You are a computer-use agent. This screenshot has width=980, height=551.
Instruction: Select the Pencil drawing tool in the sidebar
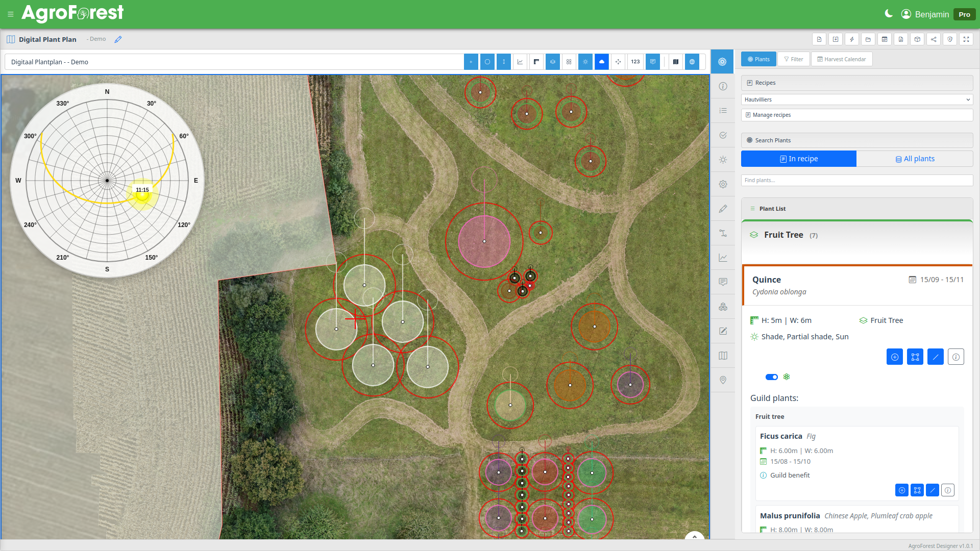723,209
